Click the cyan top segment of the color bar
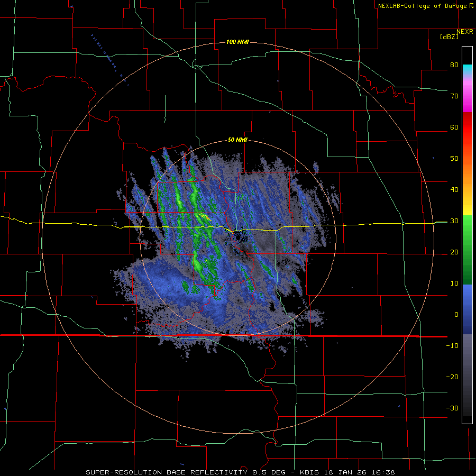The image size is (476, 476). [x=467, y=70]
